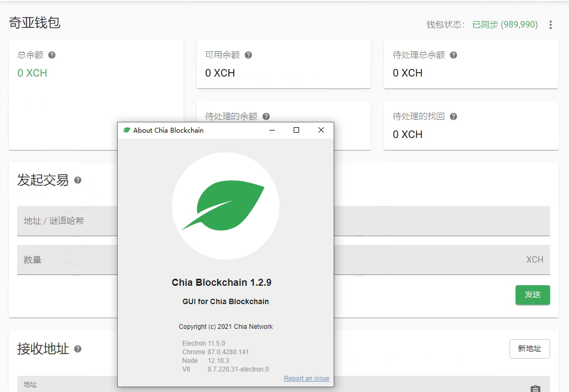Click the About Chia Blockchain title text
The height and width of the screenshot is (392, 569).
[168, 130]
